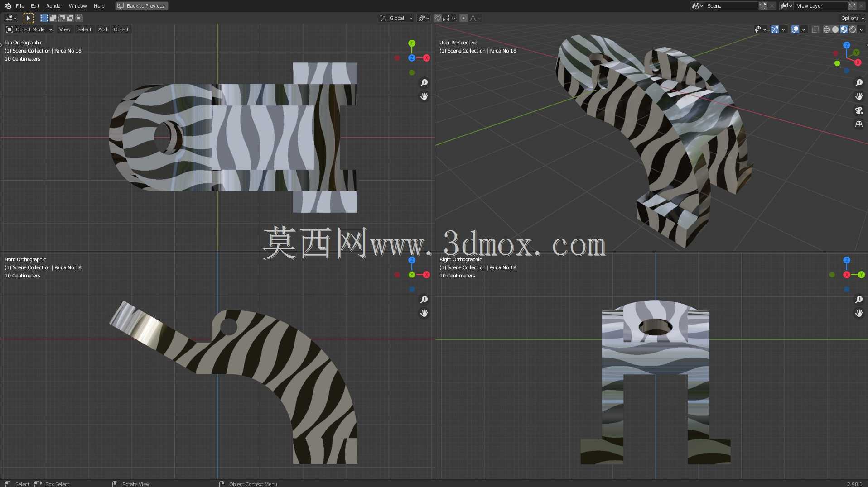Image resolution: width=868 pixels, height=487 pixels.
Task: Open the viewport Add menu
Action: coord(103,29)
